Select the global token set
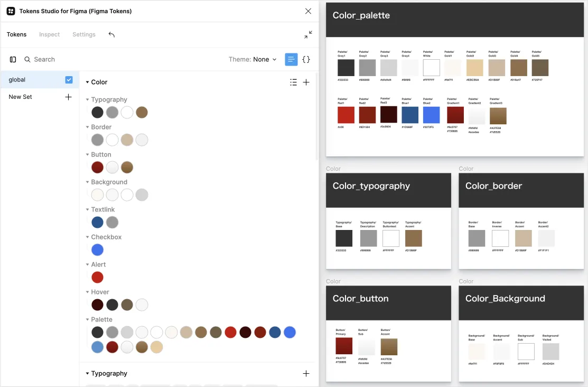 (x=17, y=80)
